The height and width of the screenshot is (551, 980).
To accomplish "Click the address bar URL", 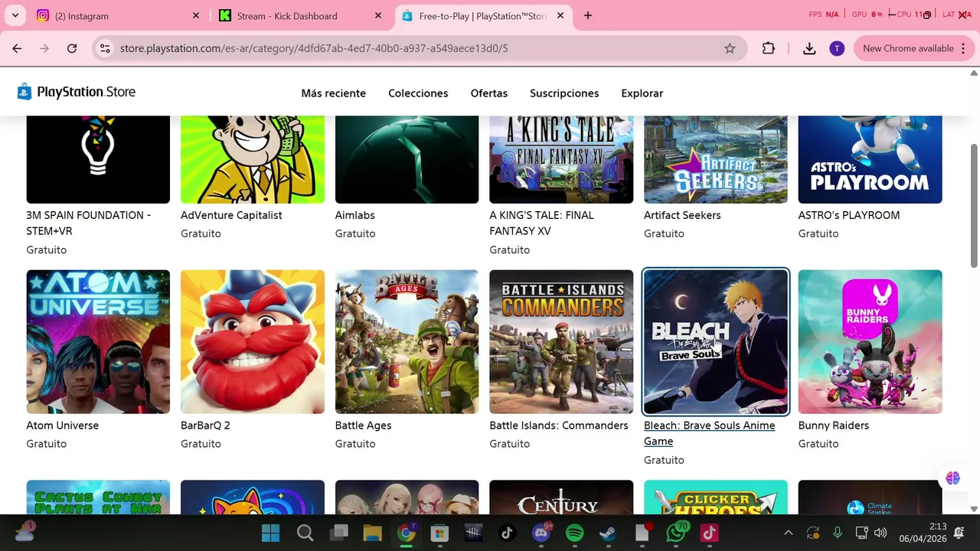I will point(314,48).
